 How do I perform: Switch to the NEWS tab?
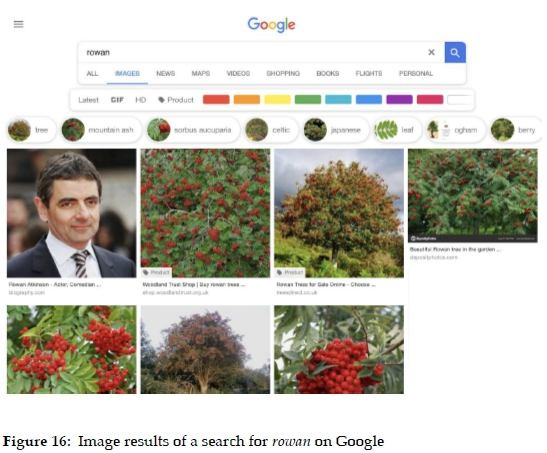[x=165, y=74]
